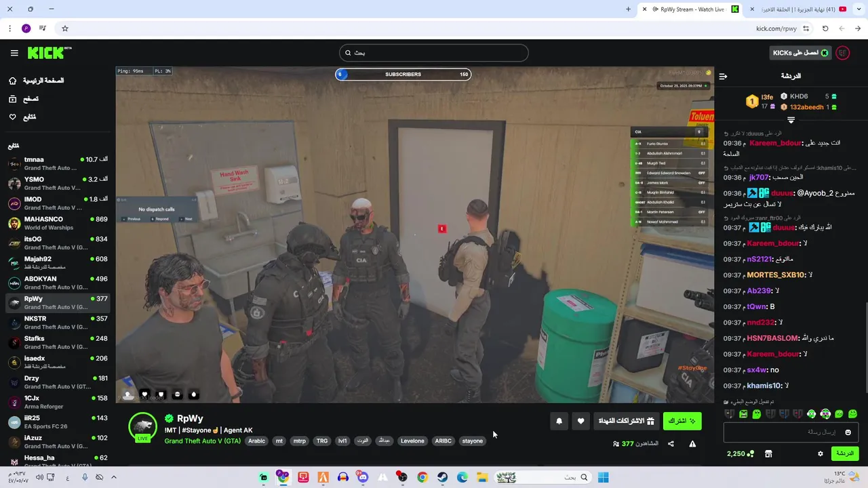Select the mtrp tag
This screenshot has height=488, width=868.
tap(299, 441)
